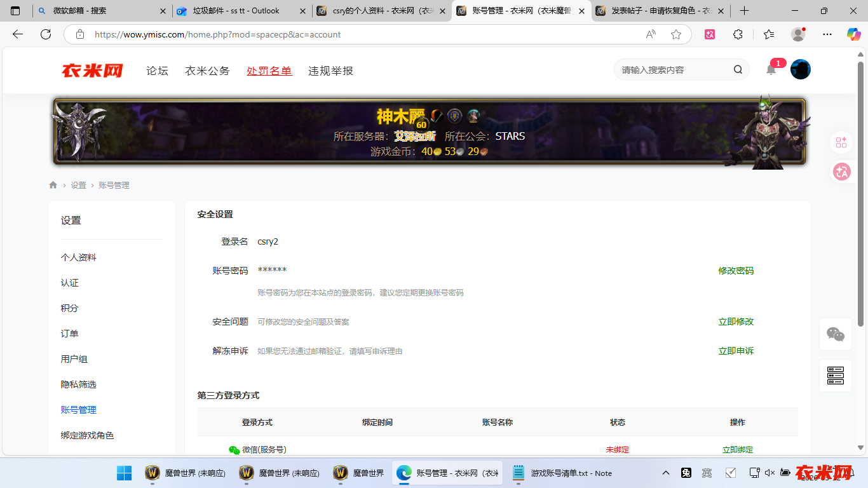Close the 垃圾邮件 Outlook tab
This screenshot has height=488, width=868.
[301, 11]
